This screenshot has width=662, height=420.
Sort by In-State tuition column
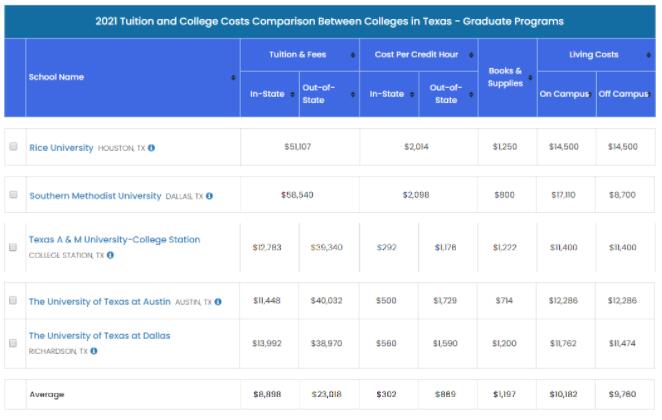click(x=293, y=94)
